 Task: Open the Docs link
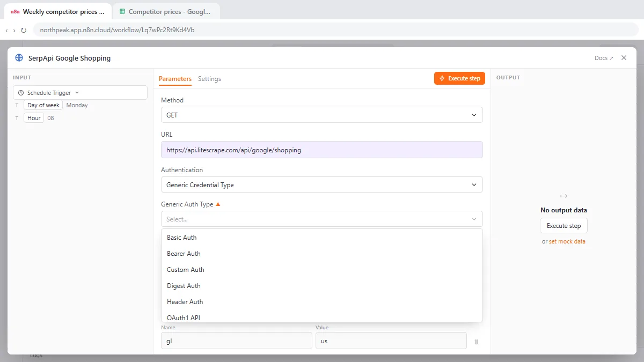[604, 58]
